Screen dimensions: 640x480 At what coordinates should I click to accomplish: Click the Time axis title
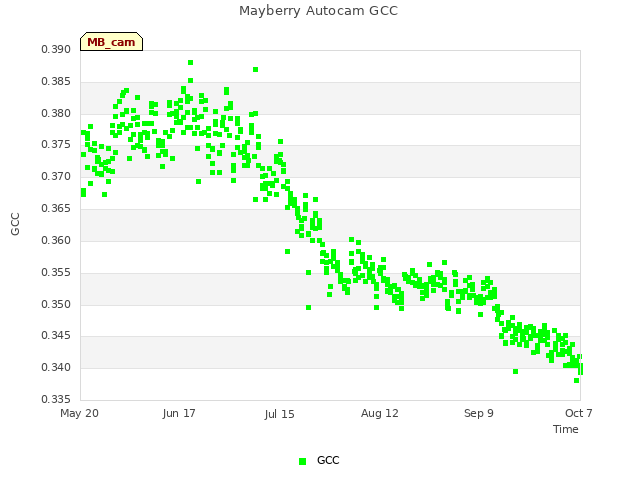pyautogui.click(x=566, y=429)
